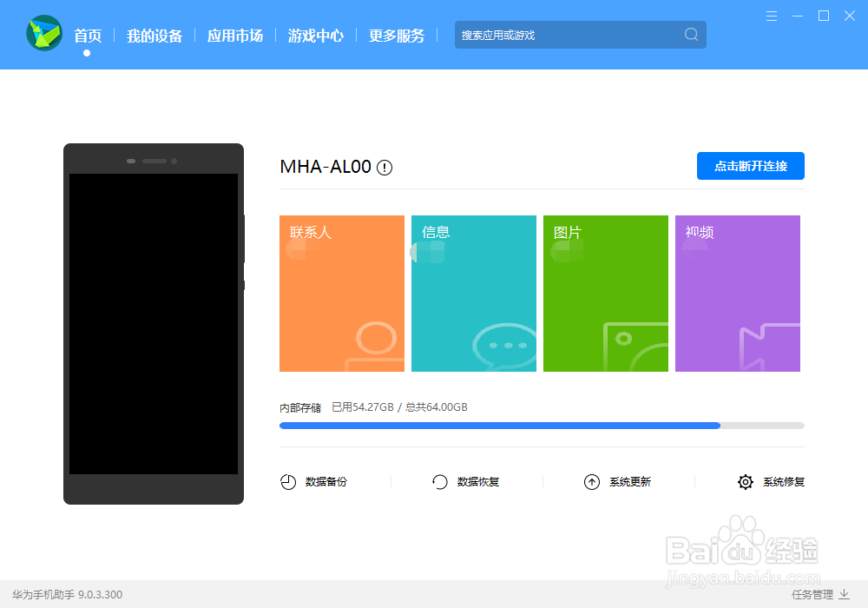Open the 信息 messages tile
The height and width of the screenshot is (608, 868).
coord(473,293)
